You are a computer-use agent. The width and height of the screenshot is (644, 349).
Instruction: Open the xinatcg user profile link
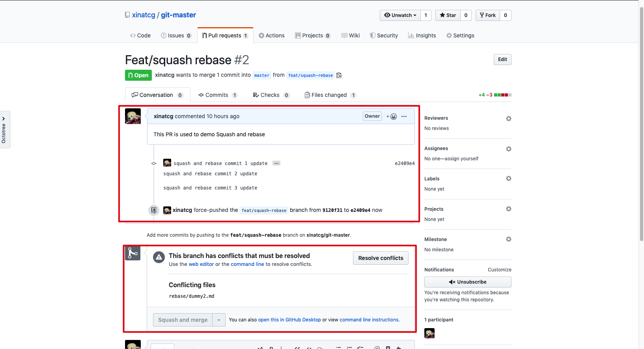[x=144, y=15]
